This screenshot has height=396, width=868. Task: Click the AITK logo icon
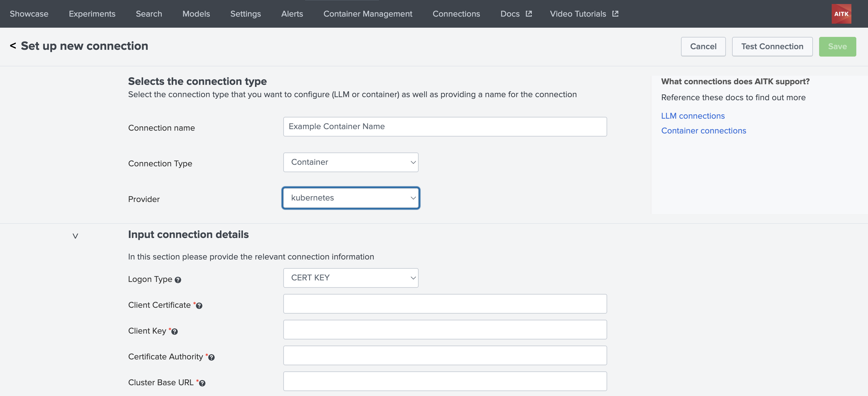[x=841, y=14]
